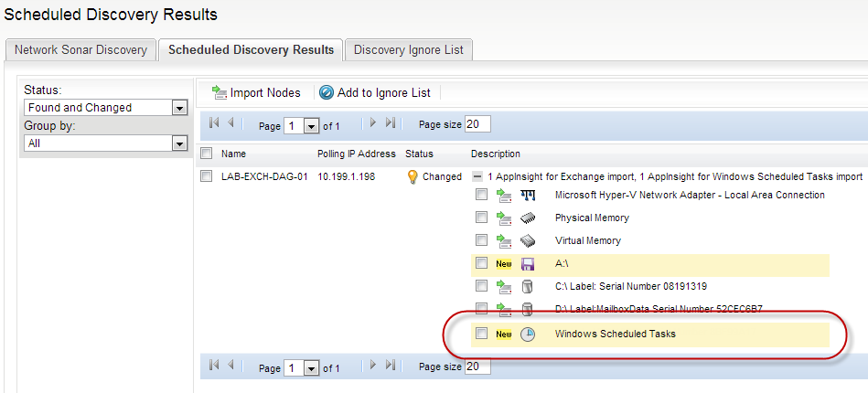Click the Windows Scheduled Tasks clock icon

528,335
